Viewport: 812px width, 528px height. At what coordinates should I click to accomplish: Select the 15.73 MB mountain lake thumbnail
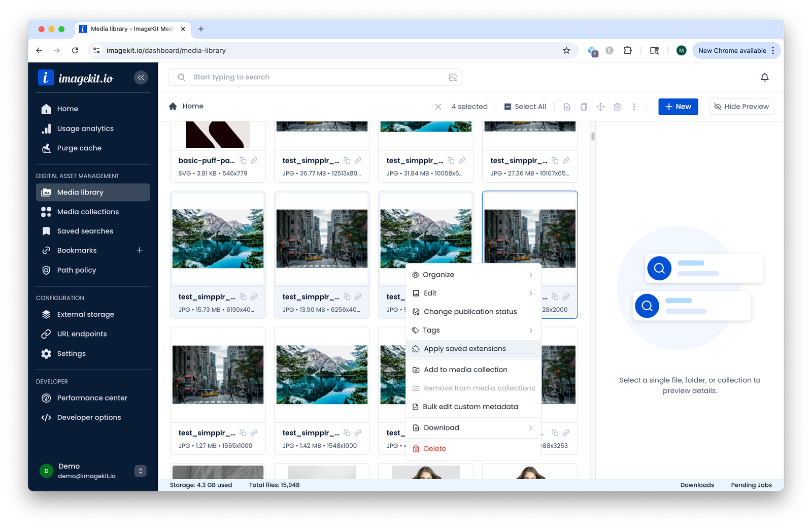[x=218, y=239]
